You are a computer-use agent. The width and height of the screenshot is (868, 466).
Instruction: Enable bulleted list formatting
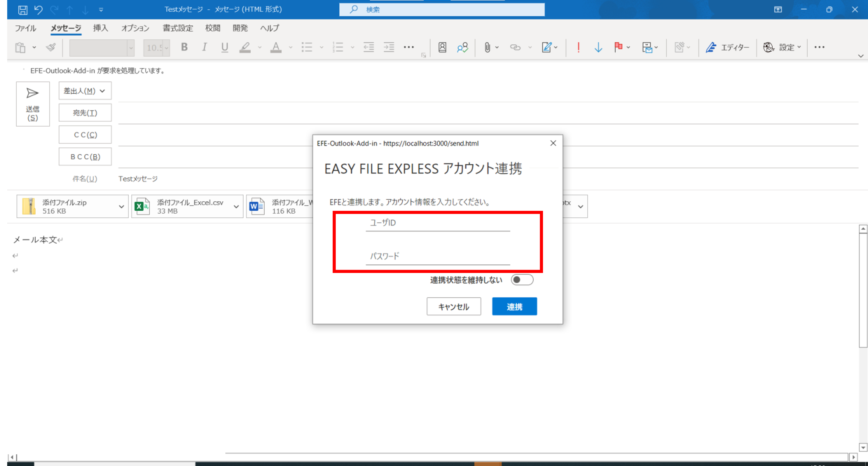coord(307,47)
